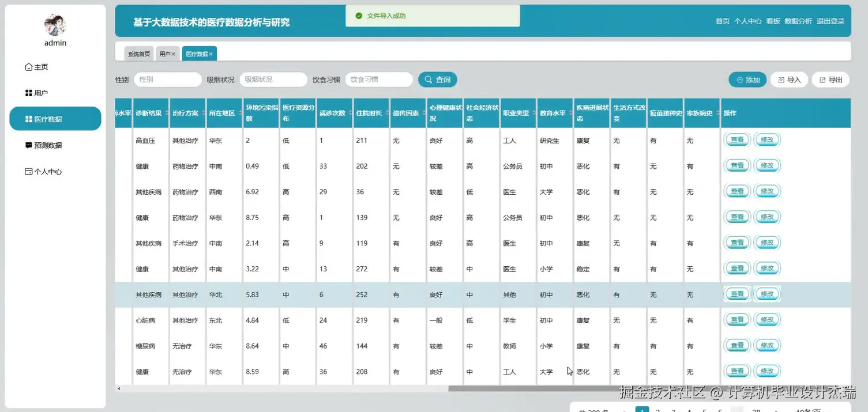Screen dimensions: 868x412
Task: Open 看板 from the top header
Action: (773, 21)
